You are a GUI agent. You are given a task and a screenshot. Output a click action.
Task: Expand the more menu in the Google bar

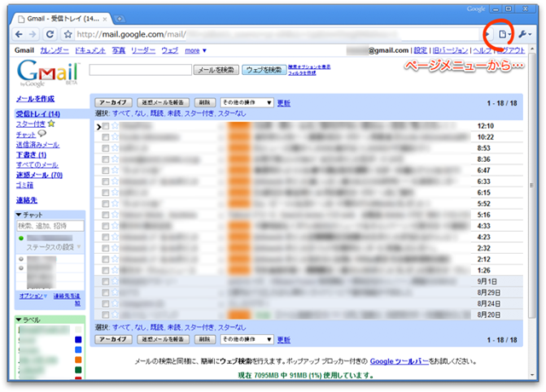pos(195,51)
